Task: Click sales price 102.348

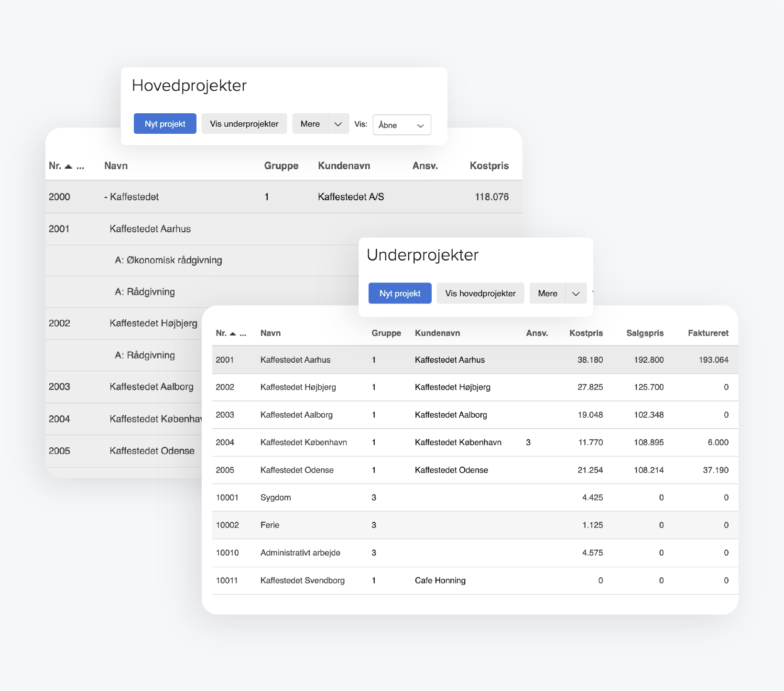Action: (x=649, y=415)
